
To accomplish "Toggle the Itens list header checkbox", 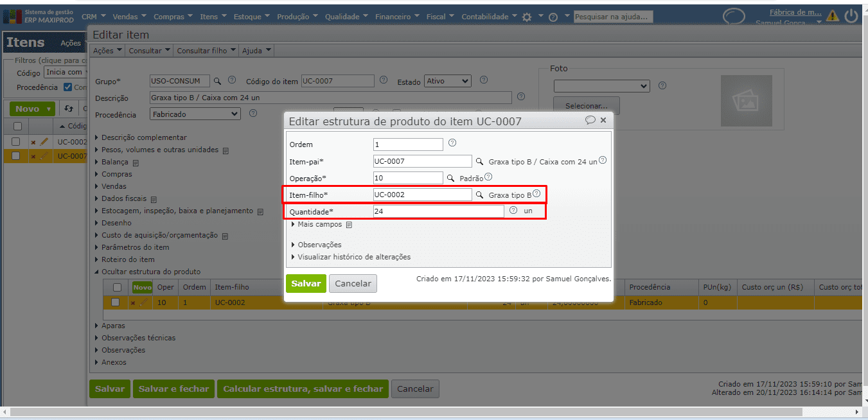I will (17, 127).
